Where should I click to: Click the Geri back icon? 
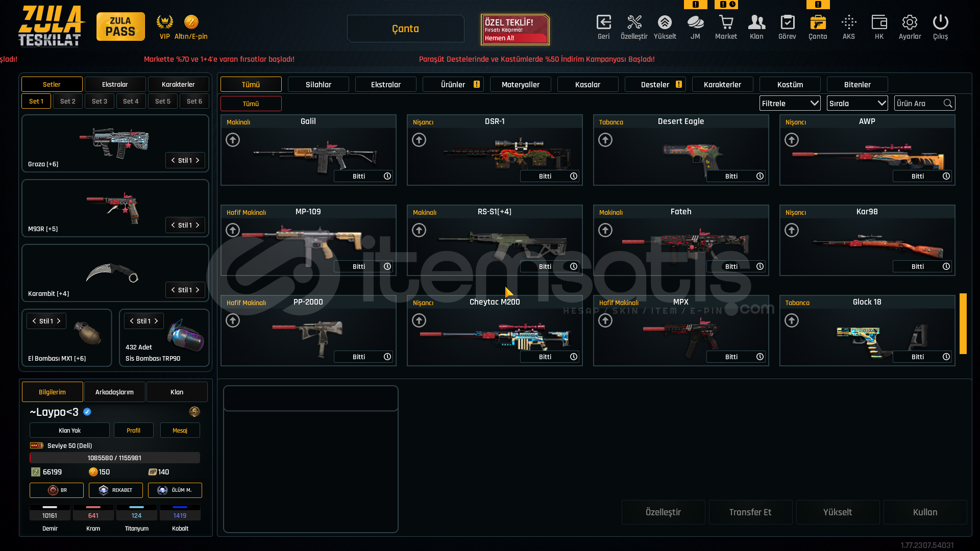click(x=603, y=22)
